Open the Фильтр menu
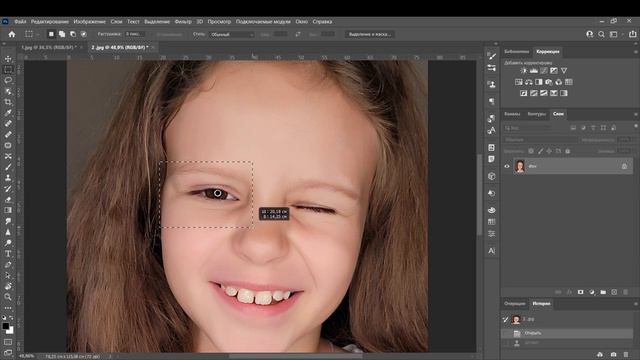The width and height of the screenshot is (640, 360). coord(183,22)
